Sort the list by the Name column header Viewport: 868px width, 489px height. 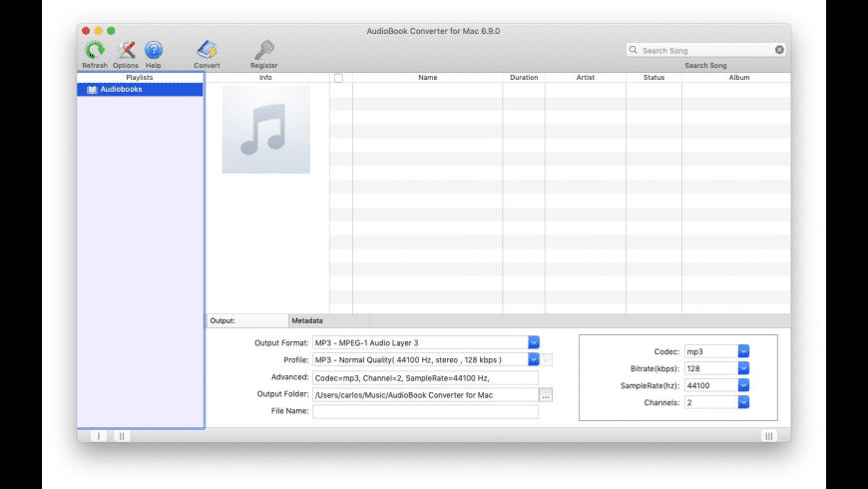(x=427, y=78)
